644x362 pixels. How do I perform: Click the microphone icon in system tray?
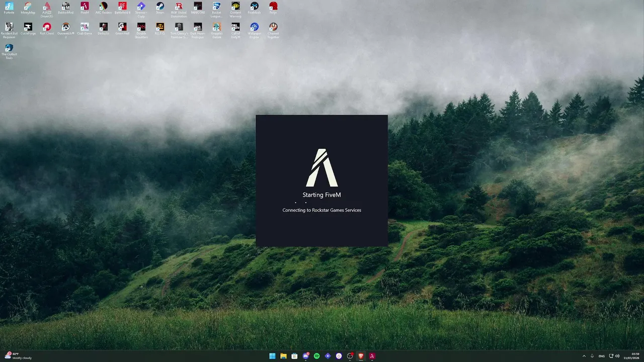[x=592, y=356]
